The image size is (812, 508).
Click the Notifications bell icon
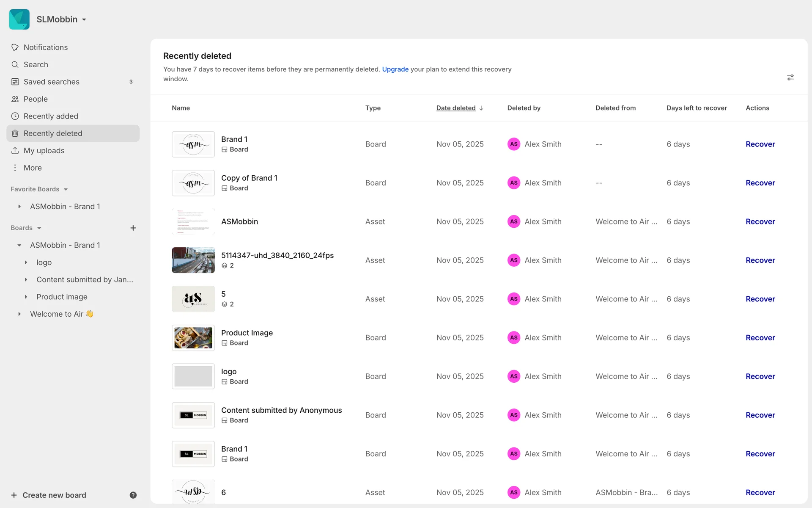click(x=15, y=47)
